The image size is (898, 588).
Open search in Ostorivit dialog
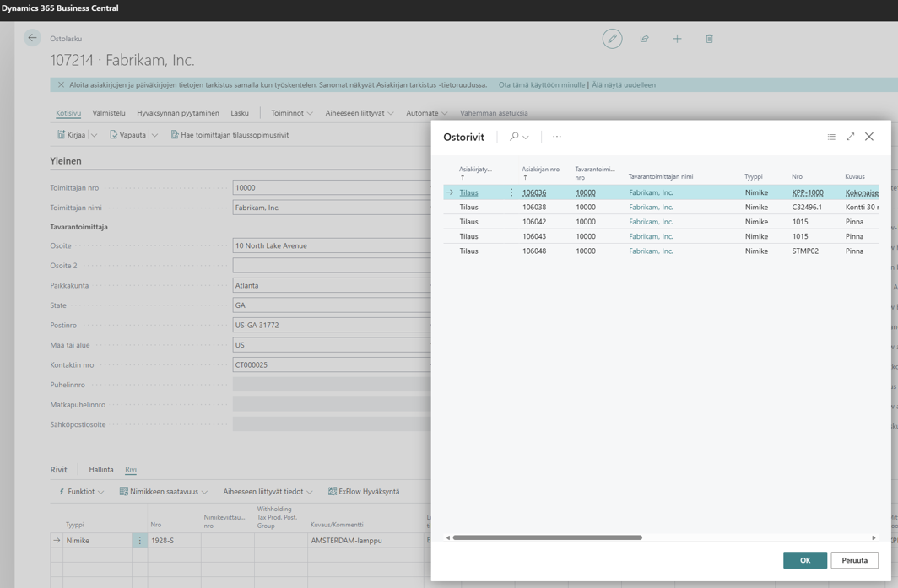519,137
